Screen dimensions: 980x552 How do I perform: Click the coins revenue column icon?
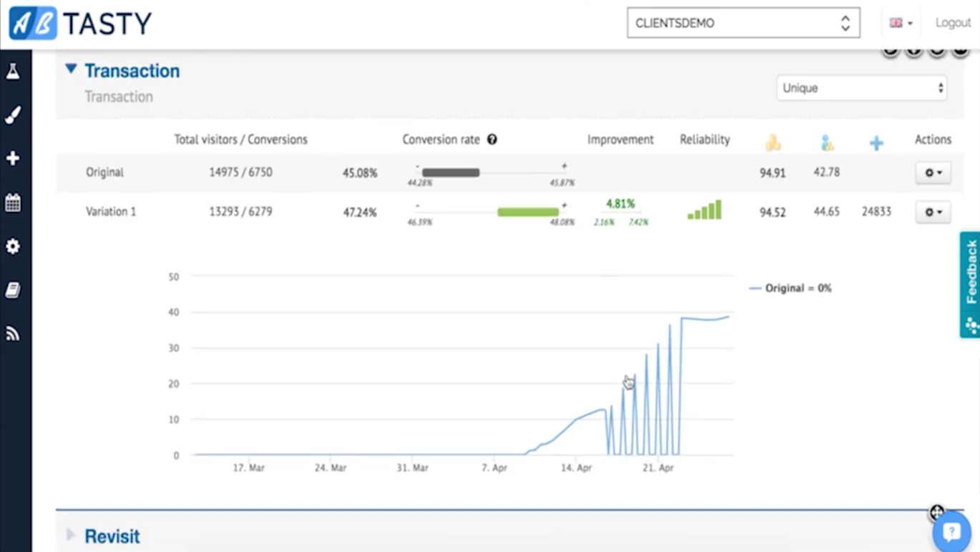773,143
